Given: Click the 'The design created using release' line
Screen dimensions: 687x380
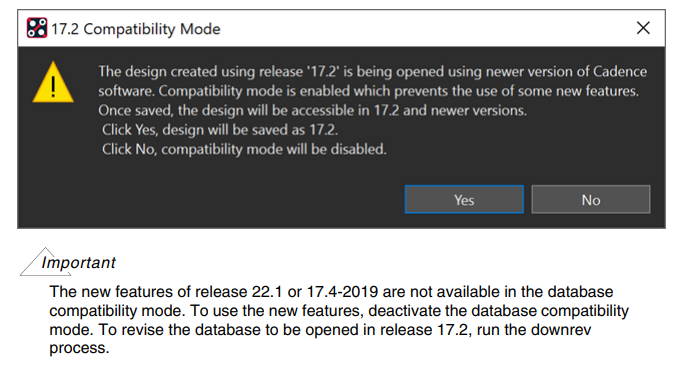Looking at the screenshot, I should click(x=372, y=71).
